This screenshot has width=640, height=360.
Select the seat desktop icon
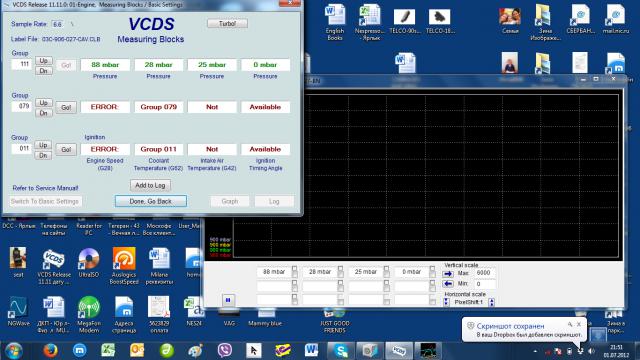(18, 263)
